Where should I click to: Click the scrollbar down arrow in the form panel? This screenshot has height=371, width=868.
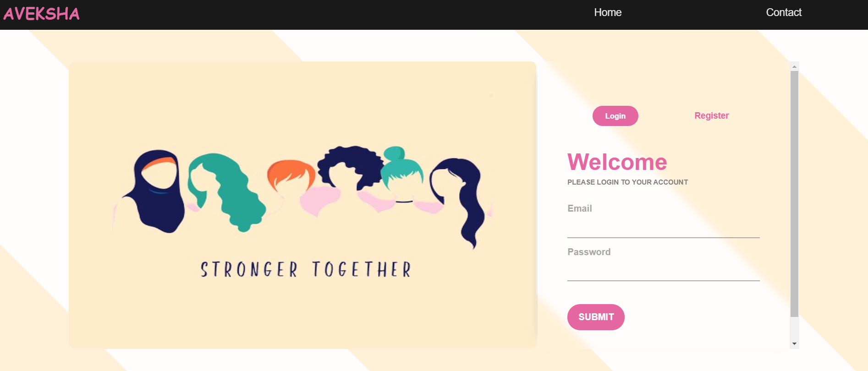point(794,344)
